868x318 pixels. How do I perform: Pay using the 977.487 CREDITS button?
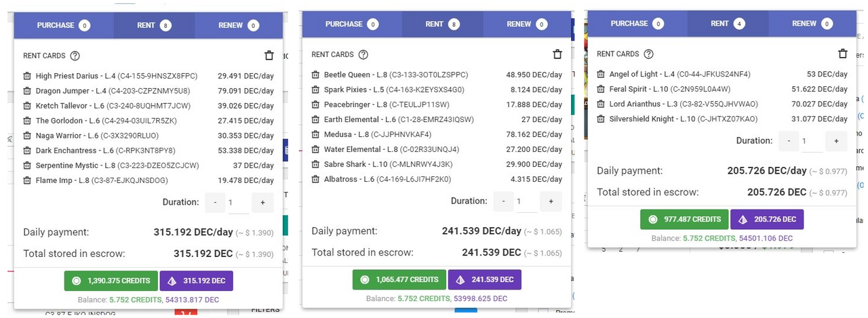(x=684, y=220)
